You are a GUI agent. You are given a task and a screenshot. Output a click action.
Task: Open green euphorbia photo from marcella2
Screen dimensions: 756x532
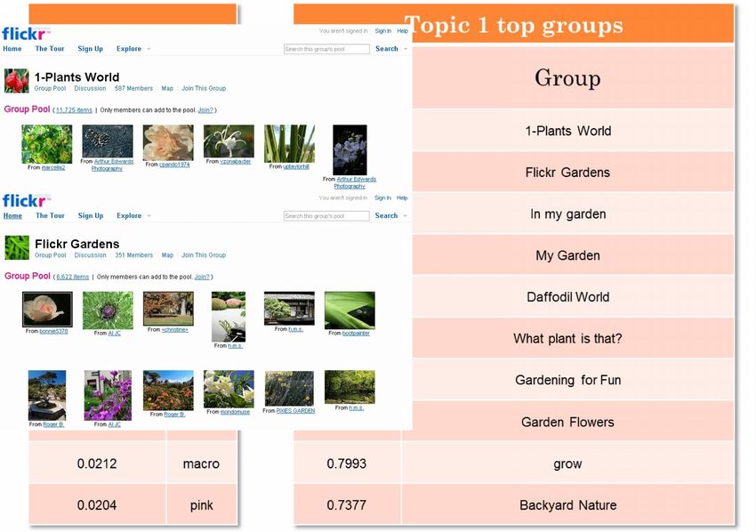47,144
